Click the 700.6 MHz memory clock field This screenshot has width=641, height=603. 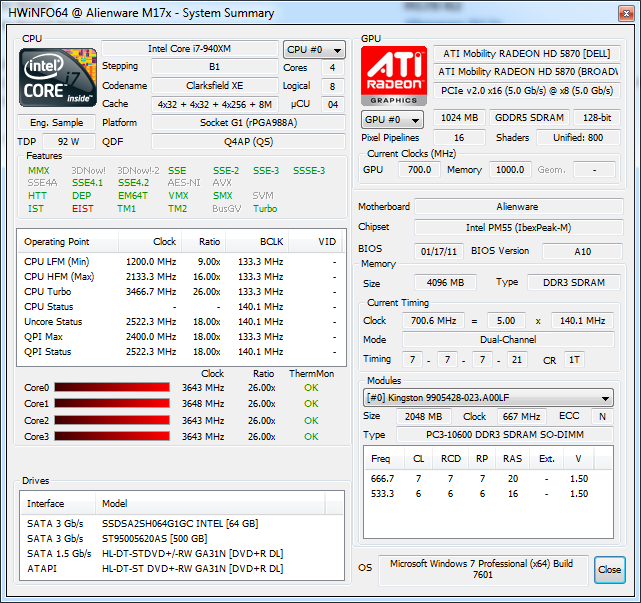[x=433, y=321]
